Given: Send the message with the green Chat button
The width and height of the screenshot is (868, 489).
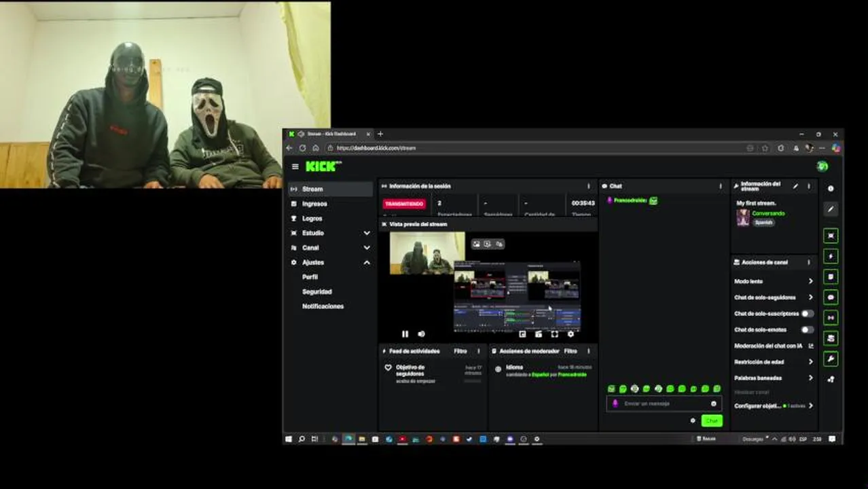Looking at the screenshot, I should (711, 421).
